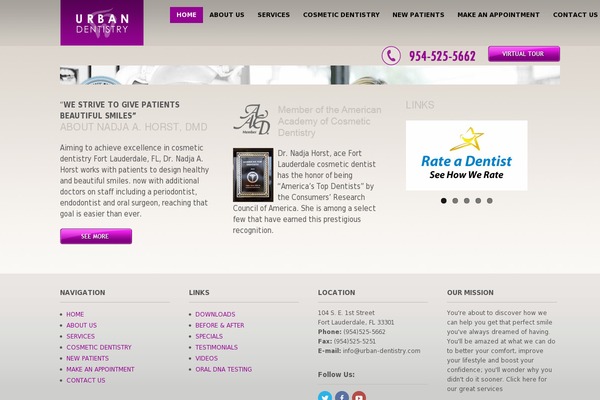This screenshot has height=400, width=600.
Task: Select the second carousel dot
Action: 455,201
